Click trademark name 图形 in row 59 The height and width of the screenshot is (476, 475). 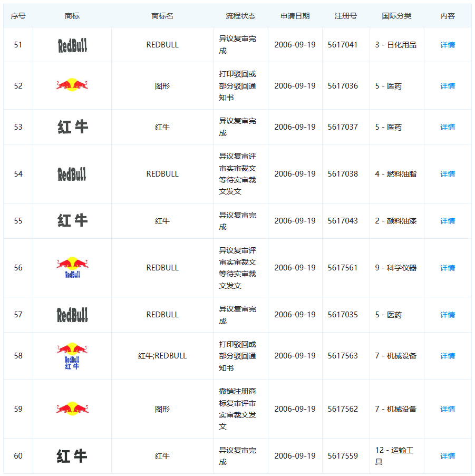click(162, 409)
